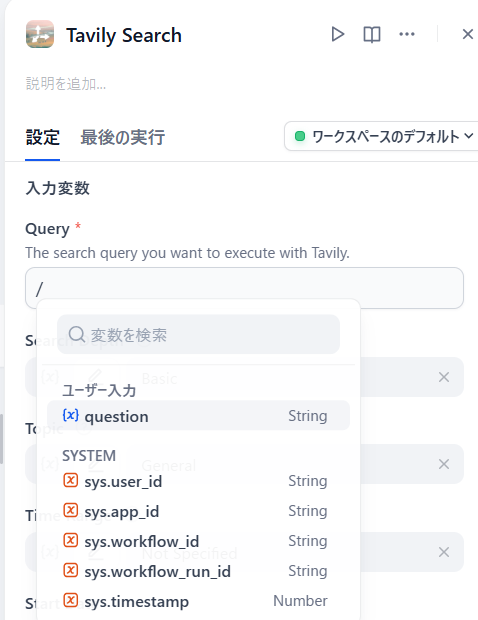Viewport: 478px width, 620px height.
Task: Click the Number type label of sys.timestamp
Action: point(300,601)
